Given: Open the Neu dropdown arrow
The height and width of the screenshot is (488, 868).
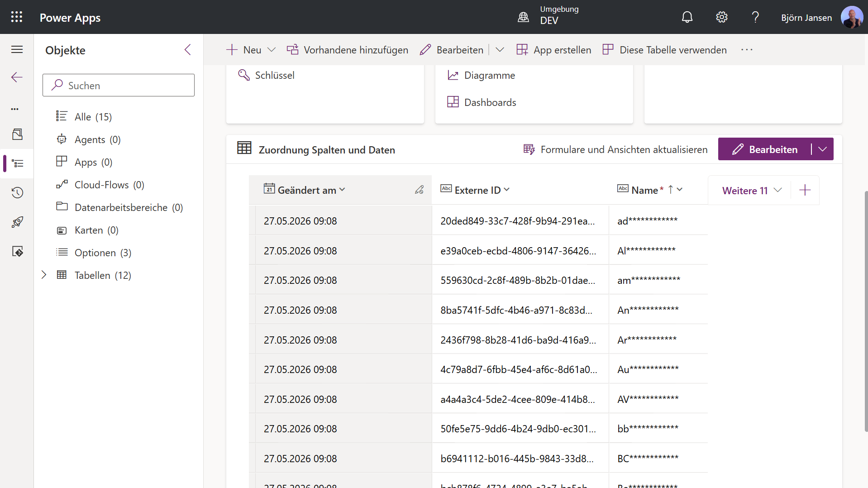Looking at the screenshot, I should point(272,50).
